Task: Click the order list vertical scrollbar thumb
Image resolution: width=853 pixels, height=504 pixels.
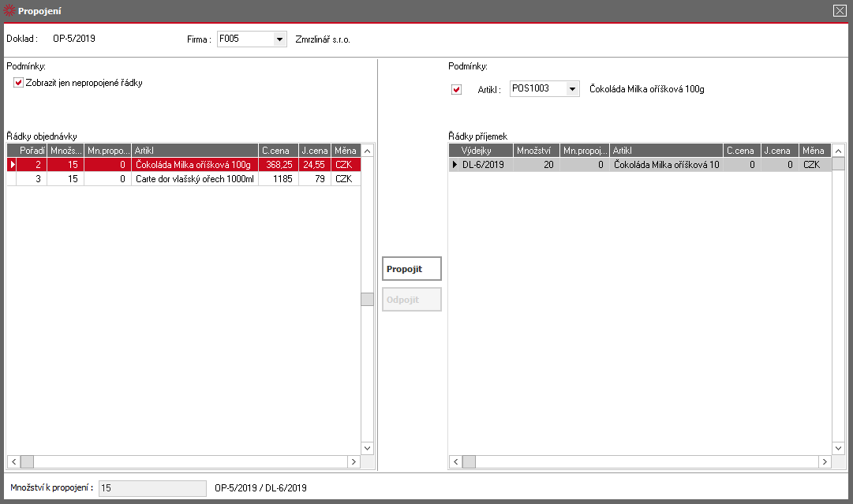Action: click(367, 299)
